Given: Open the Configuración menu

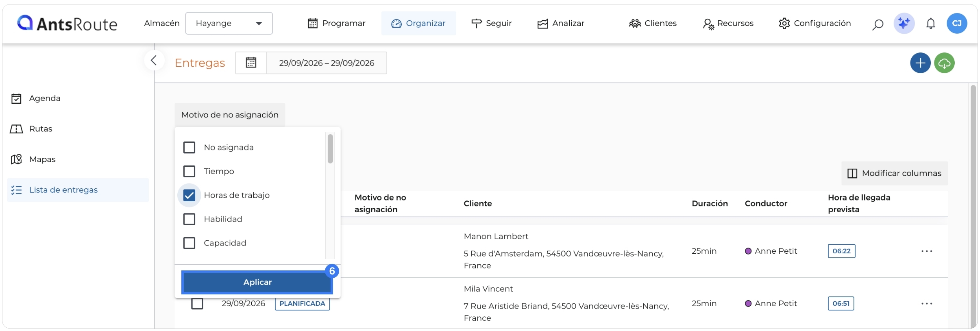Looking at the screenshot, I should [814, 23].
